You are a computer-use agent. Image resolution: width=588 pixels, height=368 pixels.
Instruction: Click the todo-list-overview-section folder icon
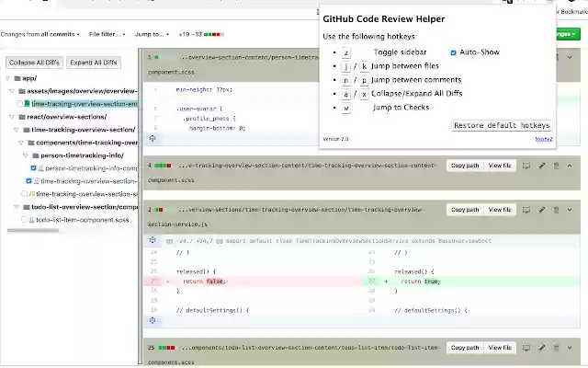[27, 207]
